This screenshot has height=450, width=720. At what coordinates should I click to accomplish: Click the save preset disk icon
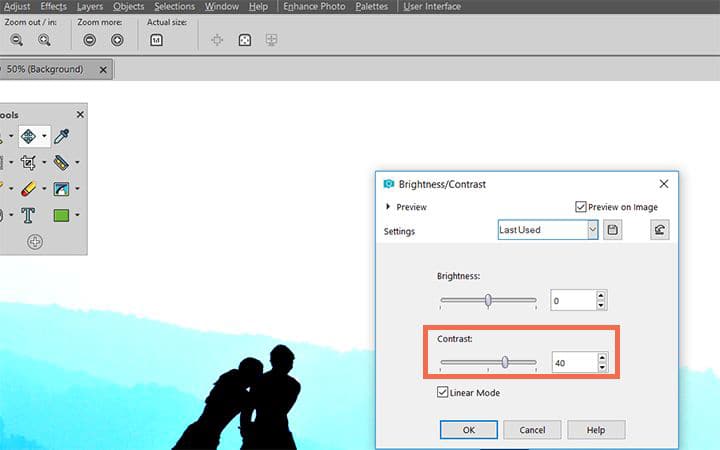[614, 230]
